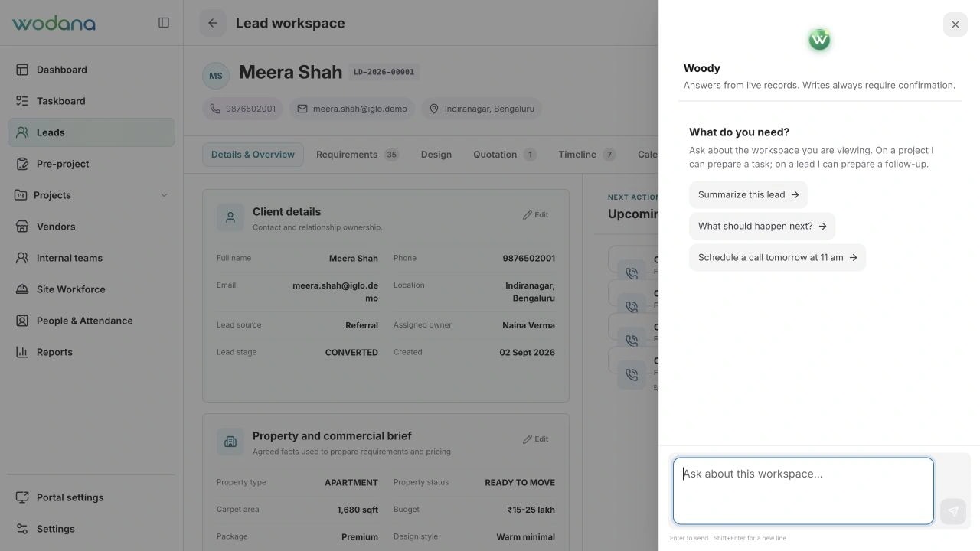
Task: Open Portal settings
Action: 91,497
